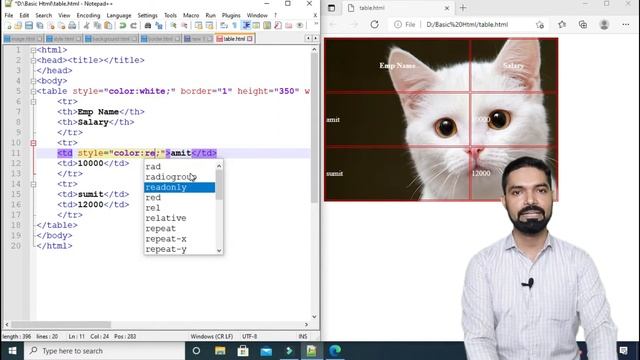Collapse the head fold marker on line 2
The width and height of the screenshot is (640, 360).
33,60
